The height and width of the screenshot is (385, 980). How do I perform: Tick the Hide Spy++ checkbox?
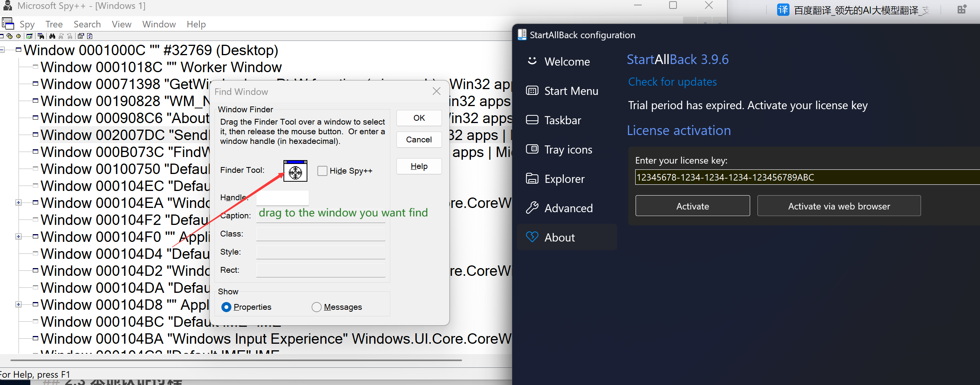point(322,171)
